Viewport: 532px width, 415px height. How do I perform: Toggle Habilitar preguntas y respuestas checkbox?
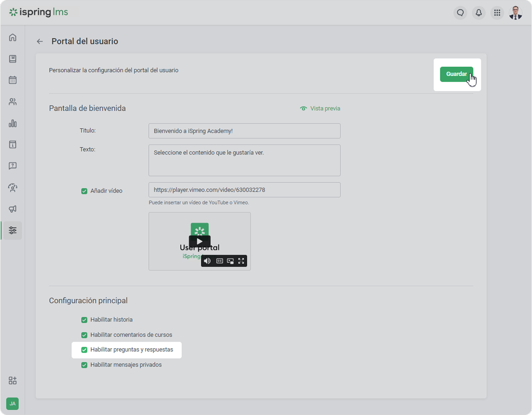pos(84,350)
